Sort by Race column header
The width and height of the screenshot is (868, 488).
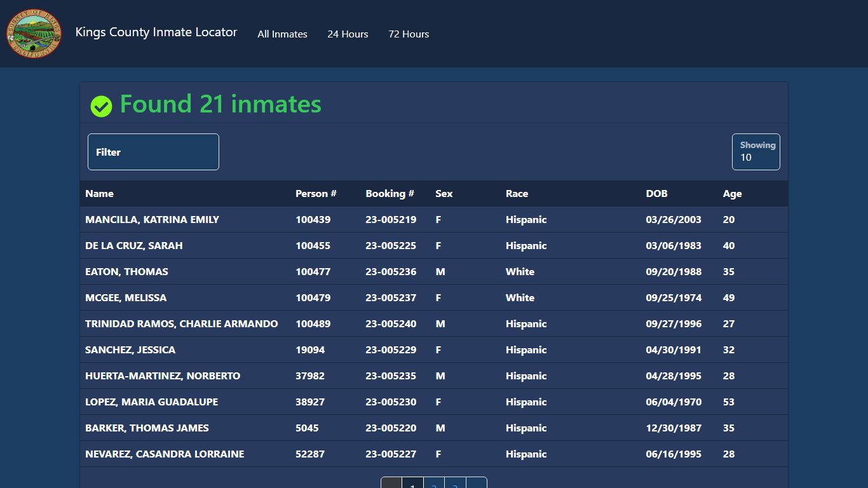point(517,194)
